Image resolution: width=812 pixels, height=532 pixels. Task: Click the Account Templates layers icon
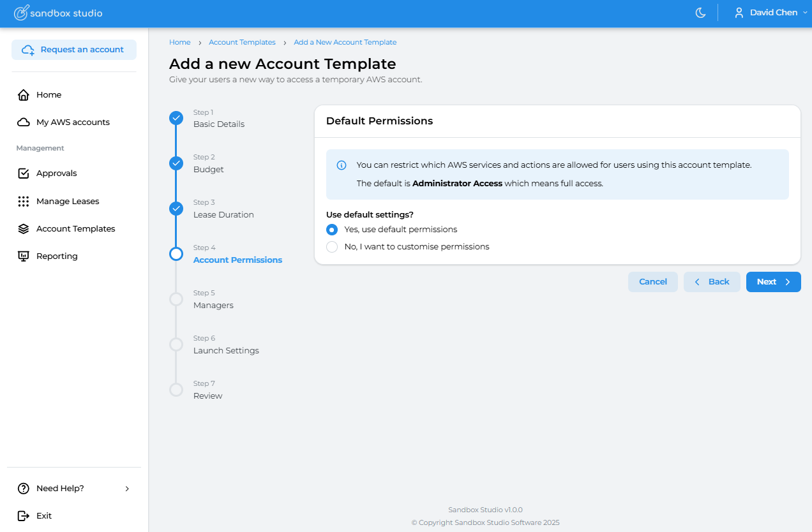(x=24, y=229)
